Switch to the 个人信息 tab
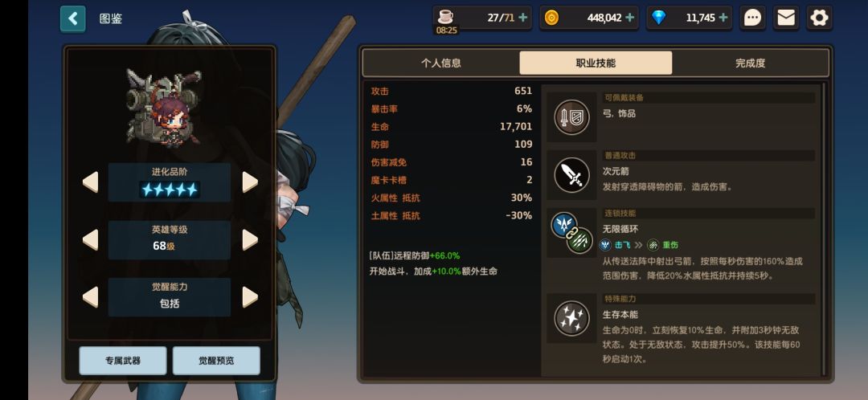 tap(441, 63)
